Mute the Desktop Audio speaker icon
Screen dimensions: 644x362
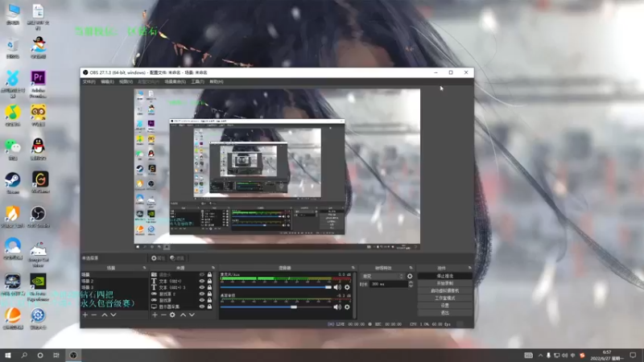[337, 307]
